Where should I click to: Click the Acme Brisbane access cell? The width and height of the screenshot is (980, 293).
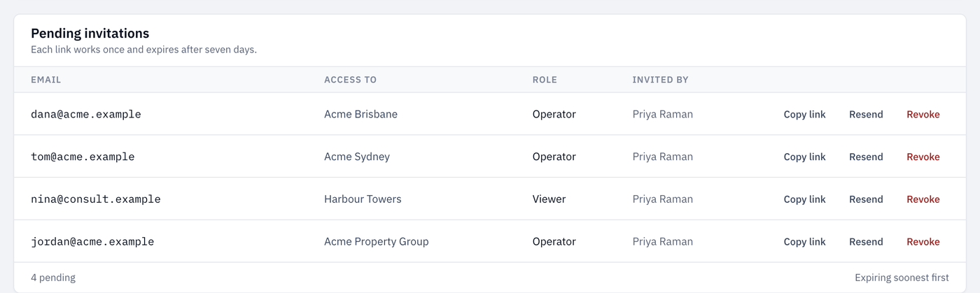pyautogui.click(x=360, y=115)
